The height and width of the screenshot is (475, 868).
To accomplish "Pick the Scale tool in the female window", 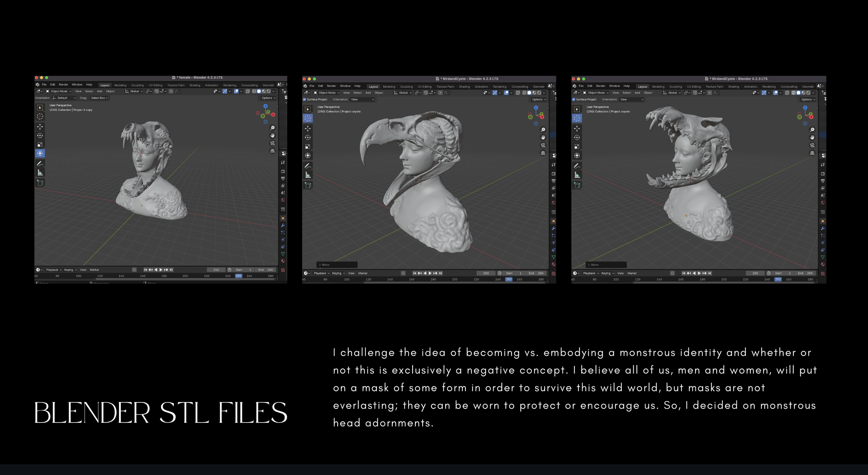I will pyautogui.click(x=40, y=145).
